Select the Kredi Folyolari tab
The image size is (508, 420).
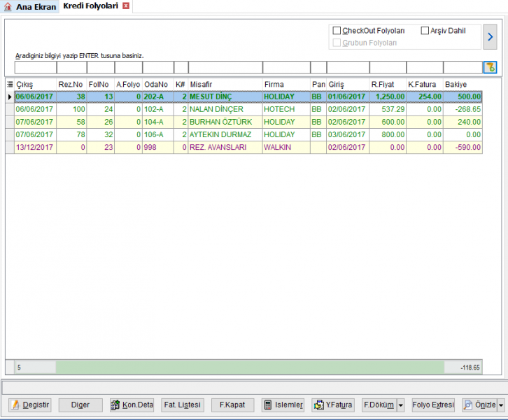91,6
